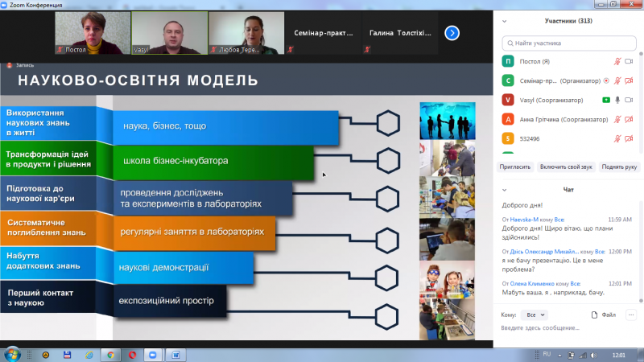Screen dimensions: 644x362
Task: Open Дзісь Олександр sender link in chat
Action: pos(544,252)
